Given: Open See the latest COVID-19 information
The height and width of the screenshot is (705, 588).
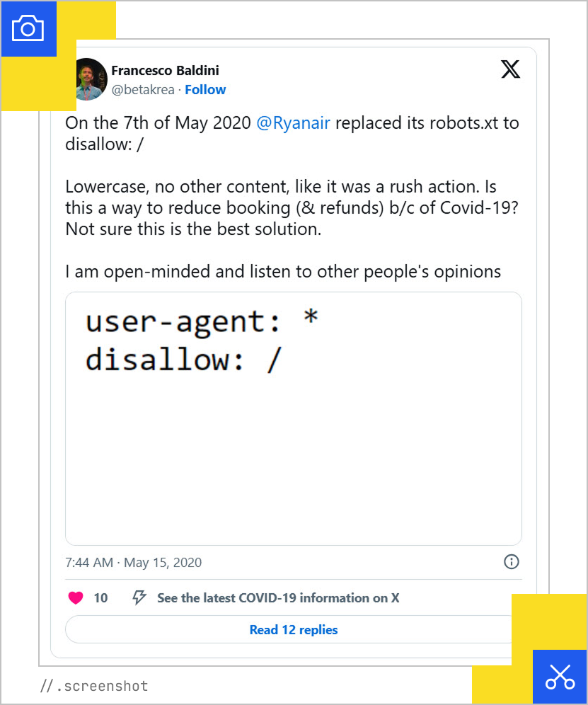Looking at the screenshot, I should click(x=277, y=597).
